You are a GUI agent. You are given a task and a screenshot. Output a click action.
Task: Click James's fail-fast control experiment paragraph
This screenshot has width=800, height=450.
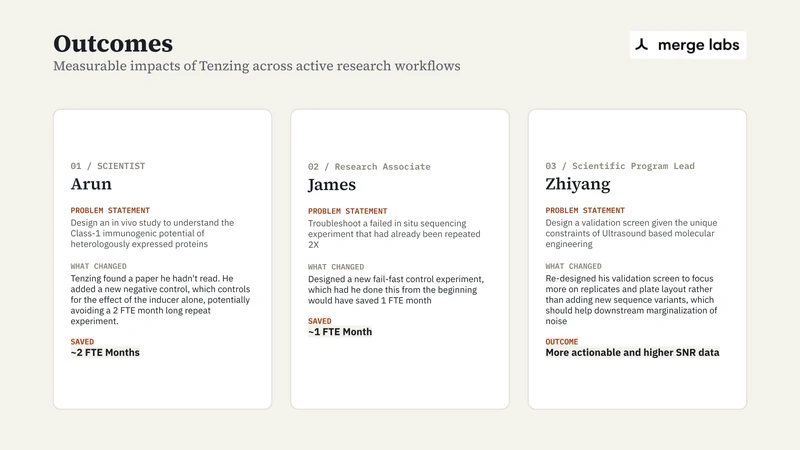click(396, 290)
